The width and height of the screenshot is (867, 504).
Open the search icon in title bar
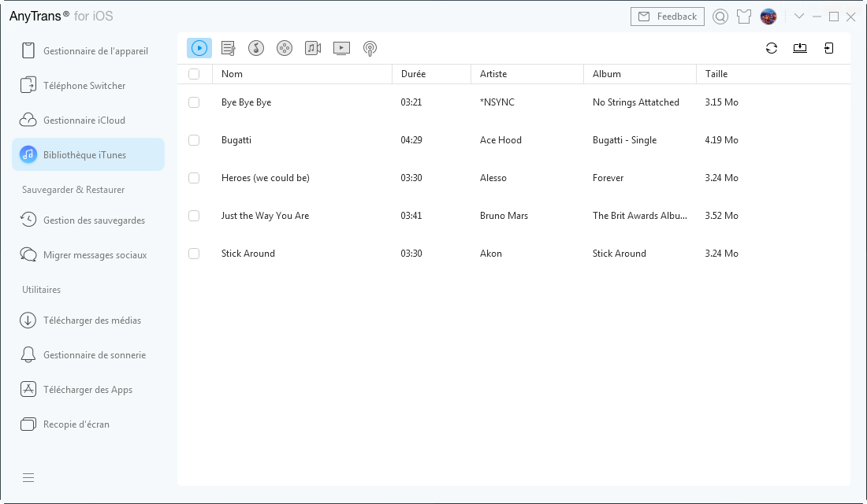[720, 17]
